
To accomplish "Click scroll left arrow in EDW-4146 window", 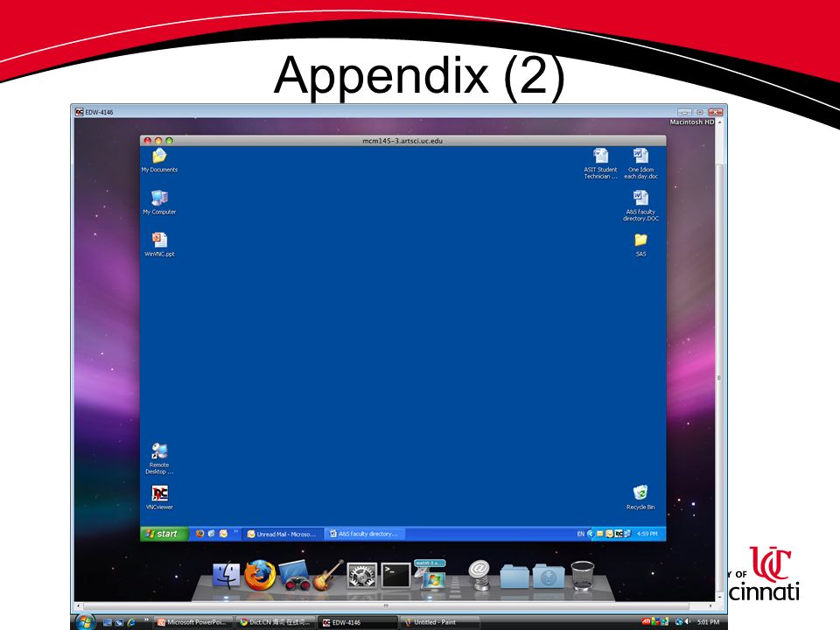I will [78, 605].
